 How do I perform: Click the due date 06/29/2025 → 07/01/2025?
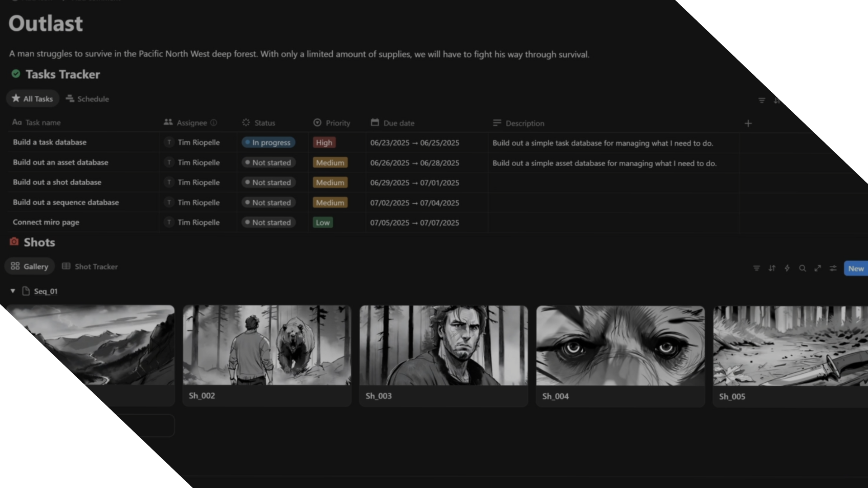click(415, 183)
